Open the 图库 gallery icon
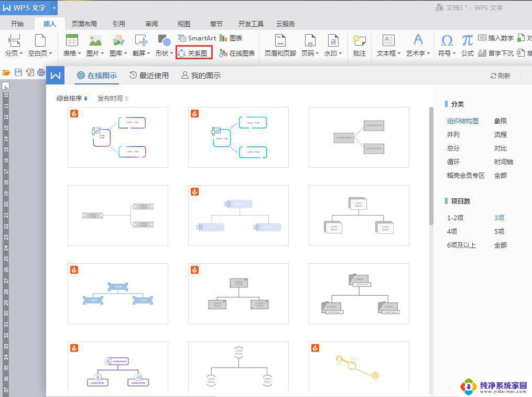Viewport: 532px width, 397px height. (x=118, y=41)
